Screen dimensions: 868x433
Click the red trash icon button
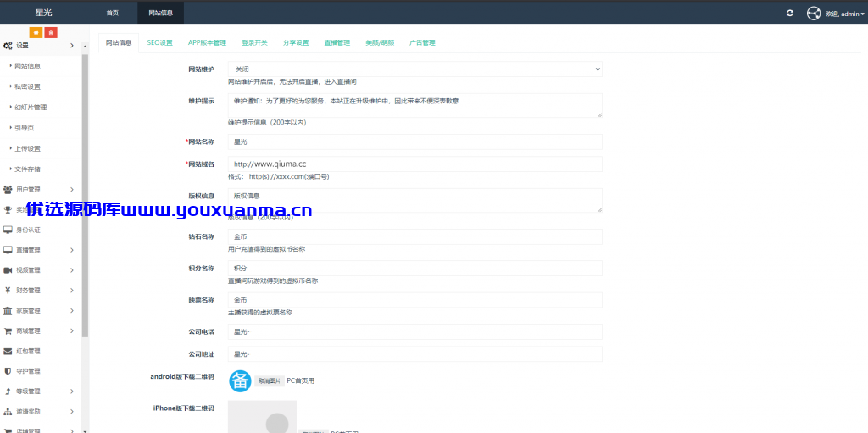point(51,33)
